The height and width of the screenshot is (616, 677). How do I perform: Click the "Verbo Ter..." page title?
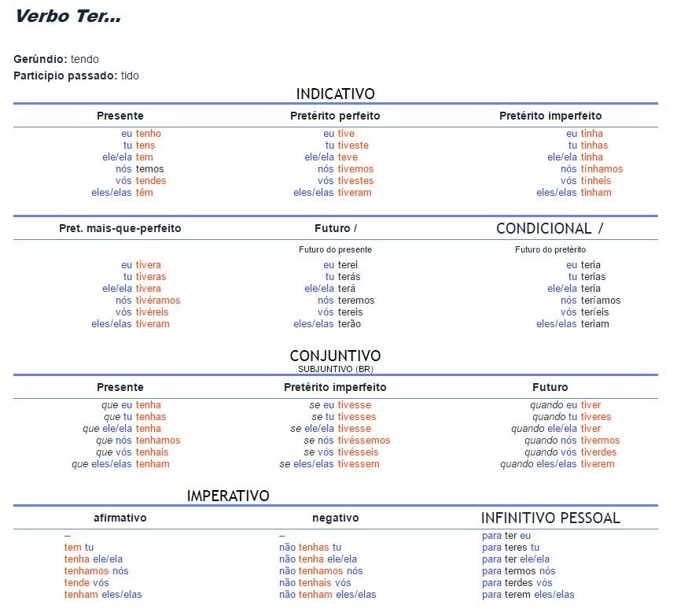[68, 17]
